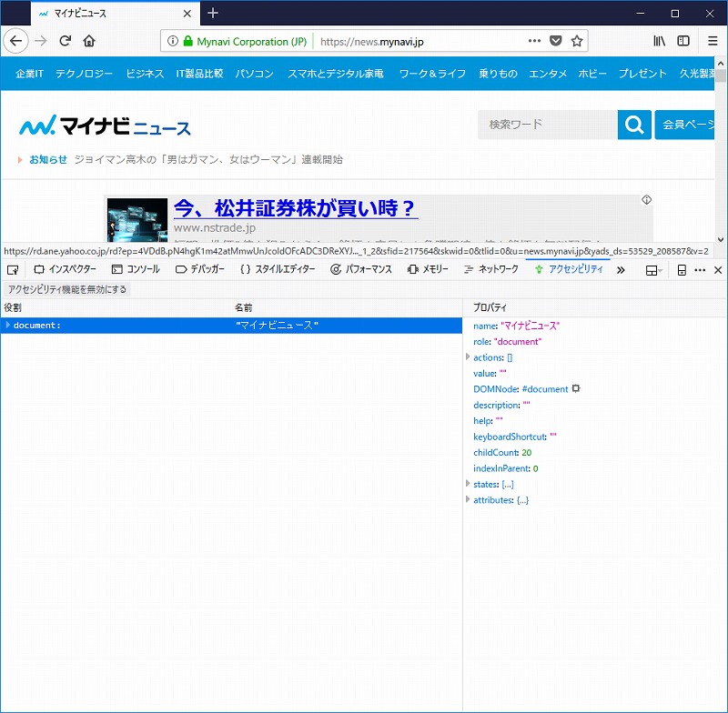Open IT製品比較 navigation item
This screenshot has width=728, height=713.
(199, 74)
